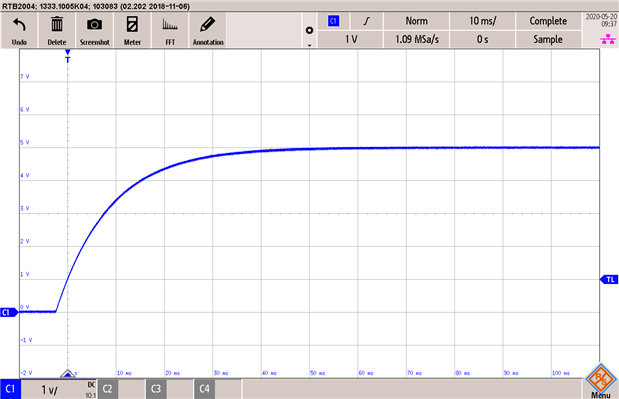Select the C1 trigger source box
This screenshot has height=399, width=619.
(334, 21)
